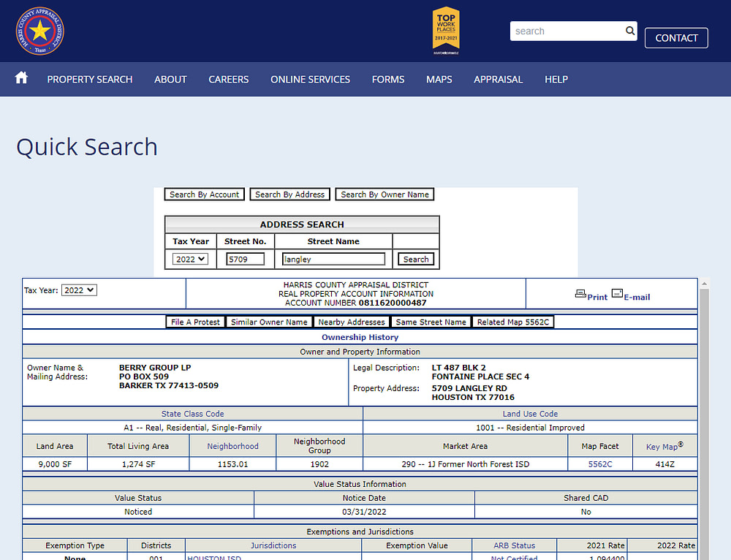The image size is (731, 560).
Task: Open the PROPERTY SEARCH menu
Action: (x=89, y=79)
